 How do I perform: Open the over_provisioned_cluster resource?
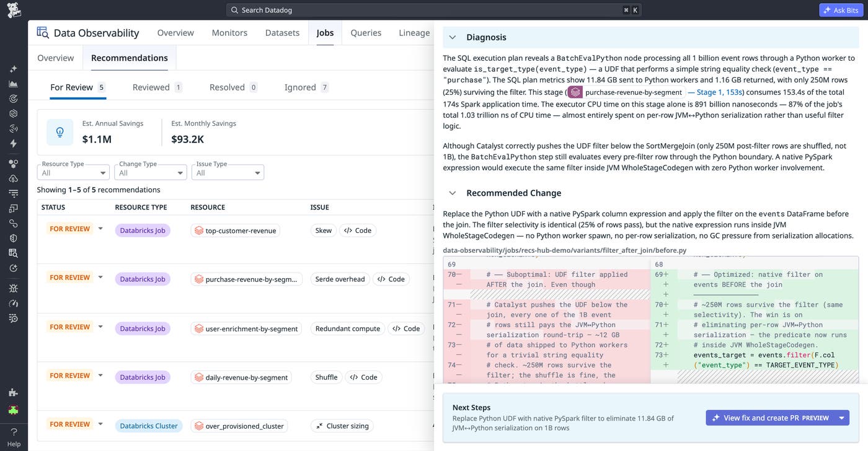click(x=239, y=426)
